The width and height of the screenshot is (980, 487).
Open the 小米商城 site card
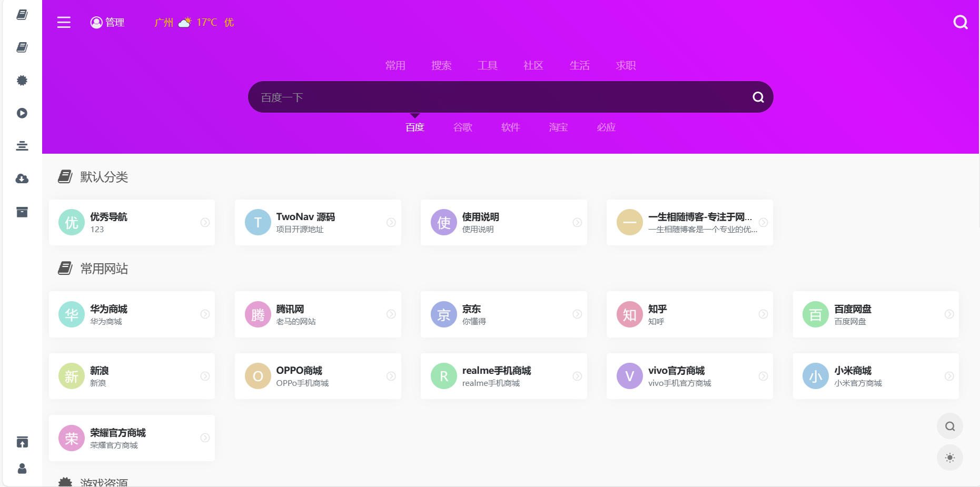click(x=876, y=376)
